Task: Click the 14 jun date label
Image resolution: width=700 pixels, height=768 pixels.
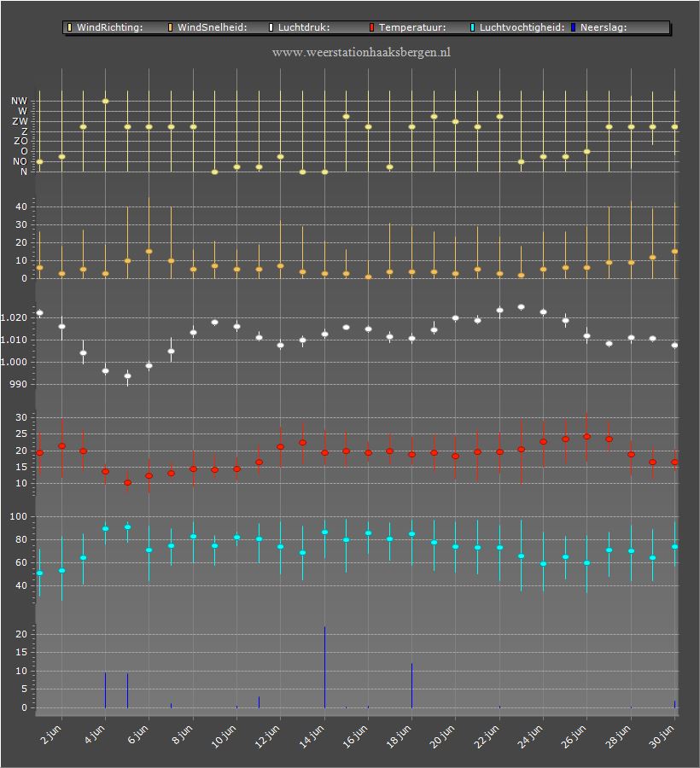Action: click(x=312, y=737)
